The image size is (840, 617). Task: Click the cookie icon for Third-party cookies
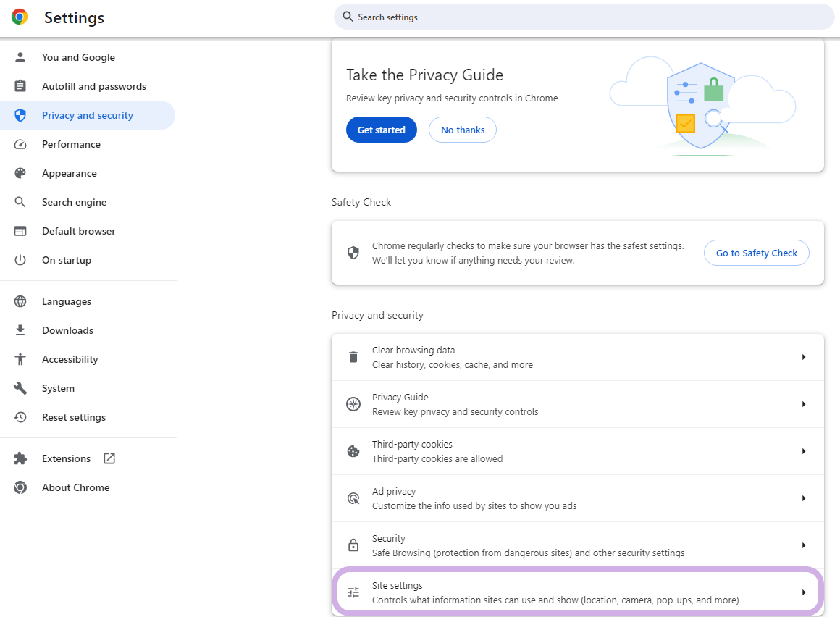353,451
